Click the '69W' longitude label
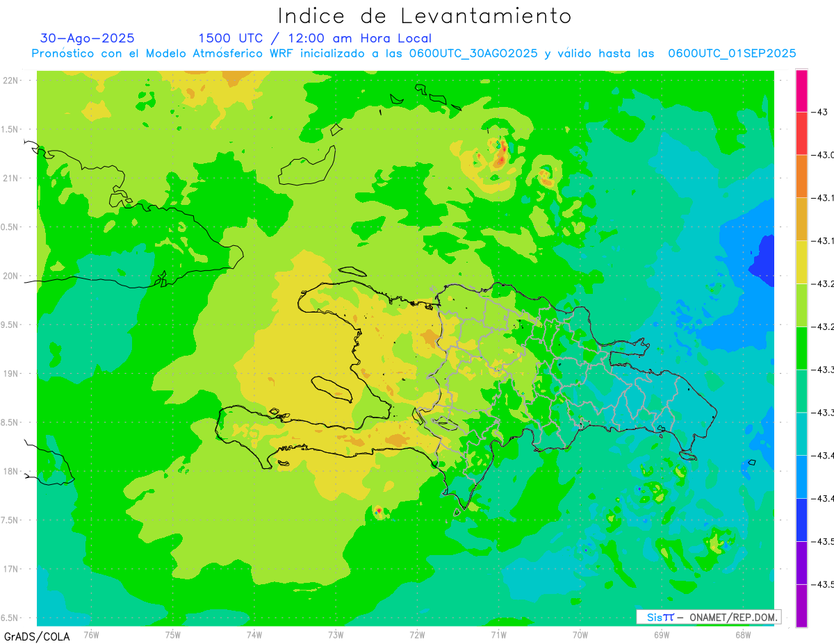 661,634
